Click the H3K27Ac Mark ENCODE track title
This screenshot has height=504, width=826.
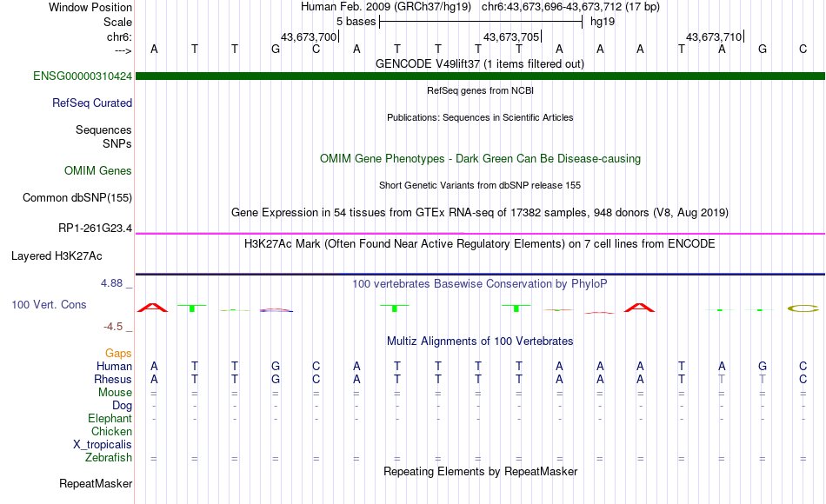(480, 244)
